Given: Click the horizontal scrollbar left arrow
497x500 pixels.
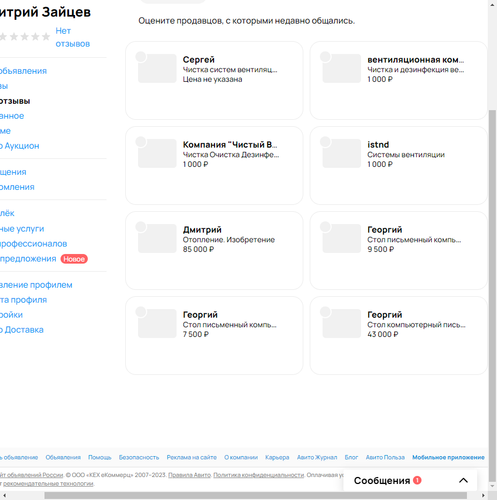Looking at the screenshot, I should [x=4, y=495].
